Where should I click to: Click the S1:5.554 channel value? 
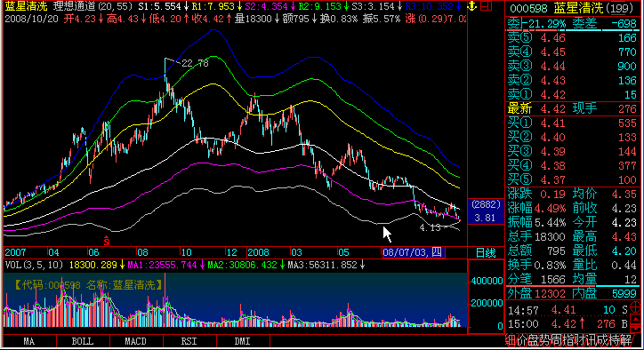(159, 6)
